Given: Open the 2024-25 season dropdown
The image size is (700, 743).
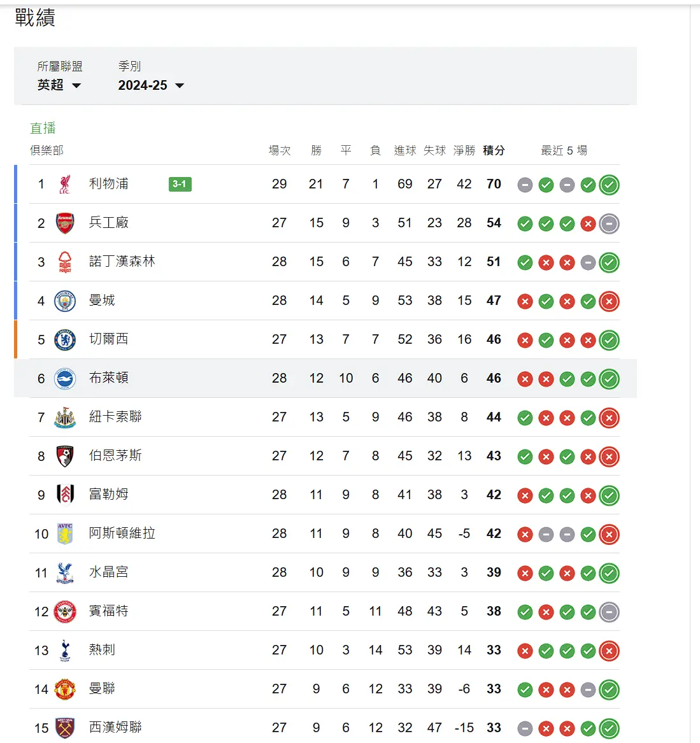Looking at the screenshot, I should tap(151, 85).
